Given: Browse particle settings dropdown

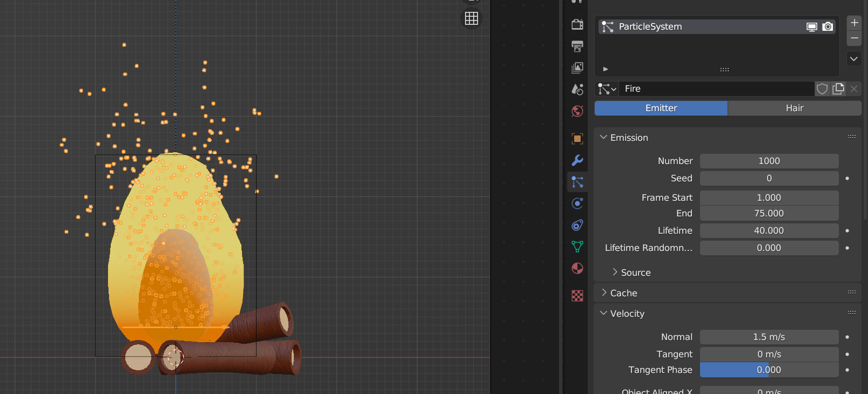Looking at the screenshot, I should [607, 89].
